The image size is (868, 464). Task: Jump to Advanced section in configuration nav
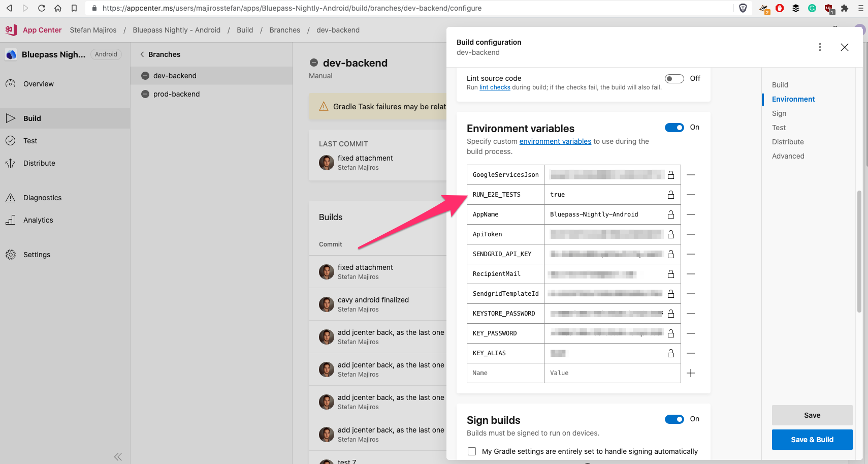point(788,156)
